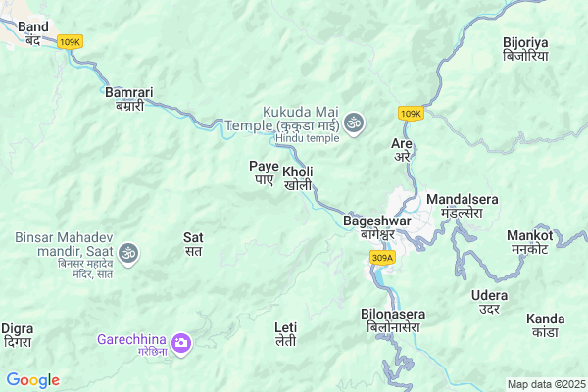Click the Bamrari village label
Image resolution: width=588 pixels, height=392 pixels.
(x=129, y=99)
